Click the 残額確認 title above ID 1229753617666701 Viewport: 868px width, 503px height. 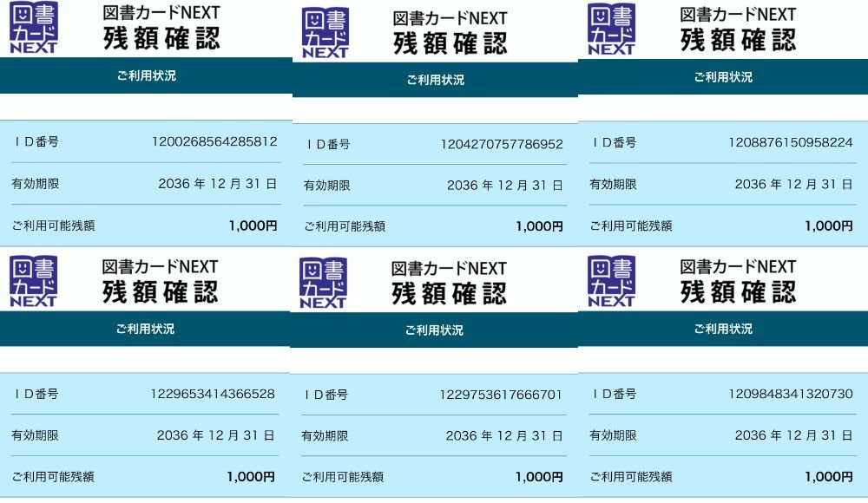(x=449, y=294)
